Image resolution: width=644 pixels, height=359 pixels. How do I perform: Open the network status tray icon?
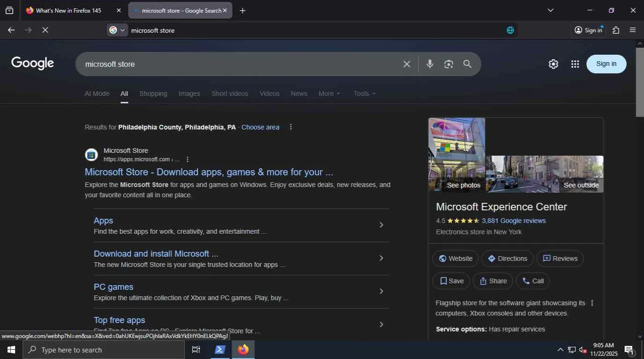tap(572, 350)
